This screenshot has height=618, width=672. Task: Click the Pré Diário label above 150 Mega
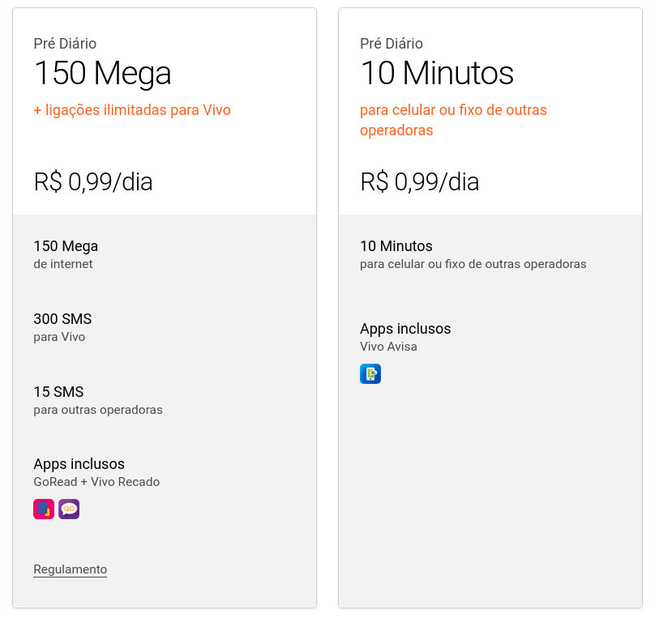coord(65,44)
